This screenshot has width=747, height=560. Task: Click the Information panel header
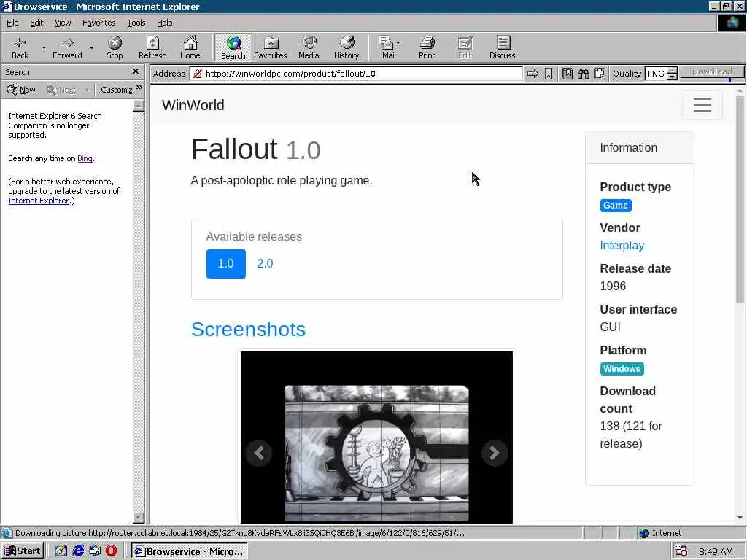(639, 147)
